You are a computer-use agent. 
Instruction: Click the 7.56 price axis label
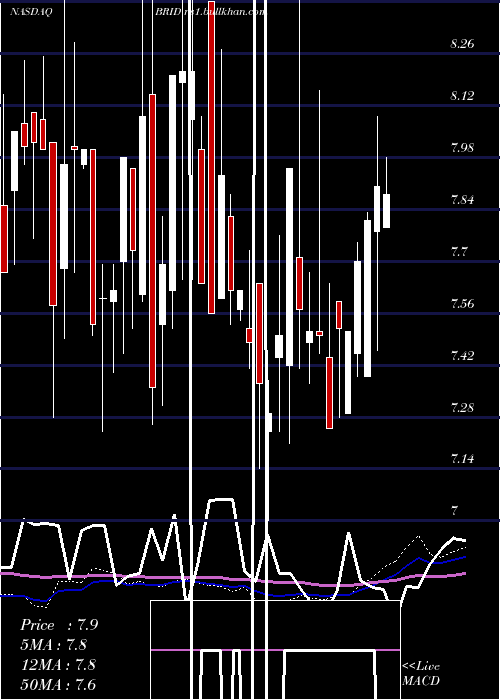[x=462, y=304]
